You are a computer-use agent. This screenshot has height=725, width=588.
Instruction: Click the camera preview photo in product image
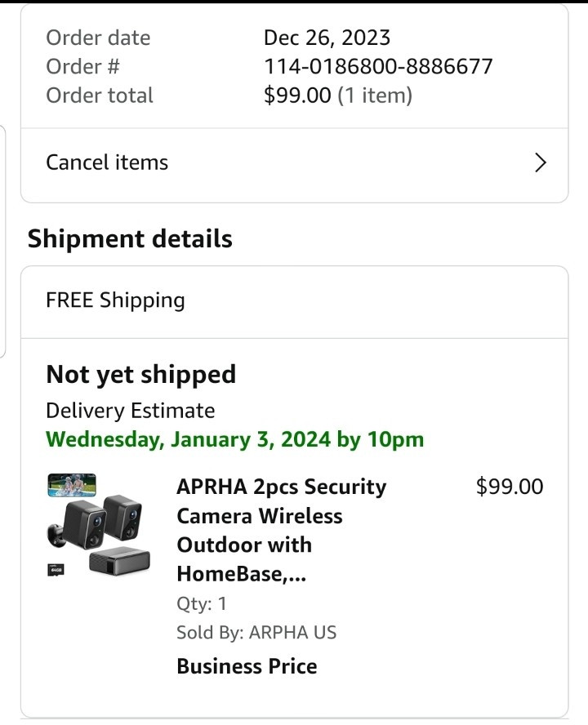(x=72, y=485)
